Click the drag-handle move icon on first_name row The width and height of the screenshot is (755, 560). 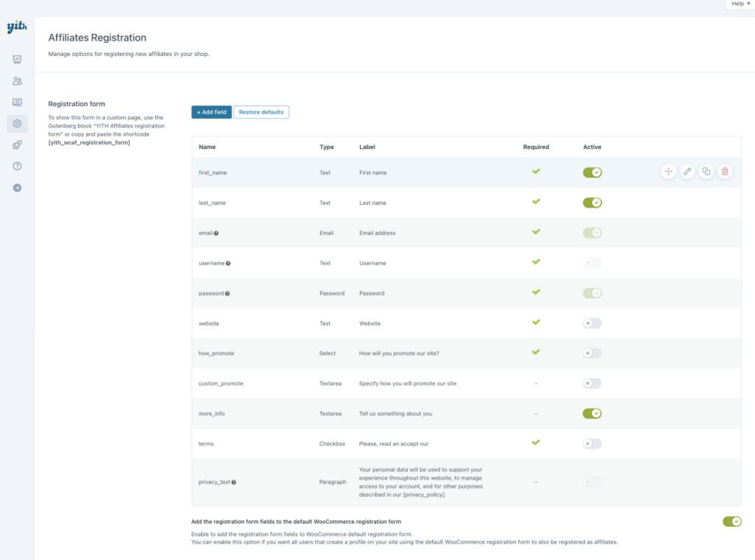pos(668,171)
